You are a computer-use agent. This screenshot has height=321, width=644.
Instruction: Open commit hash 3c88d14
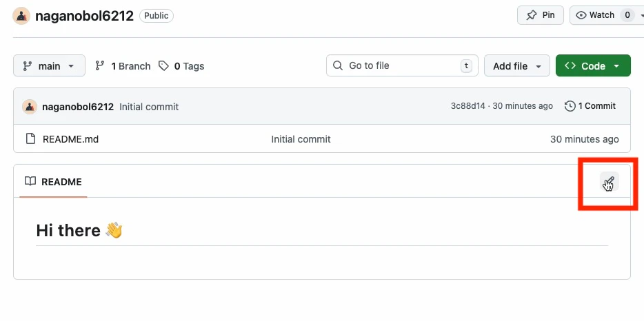click(x=467, y=106)
